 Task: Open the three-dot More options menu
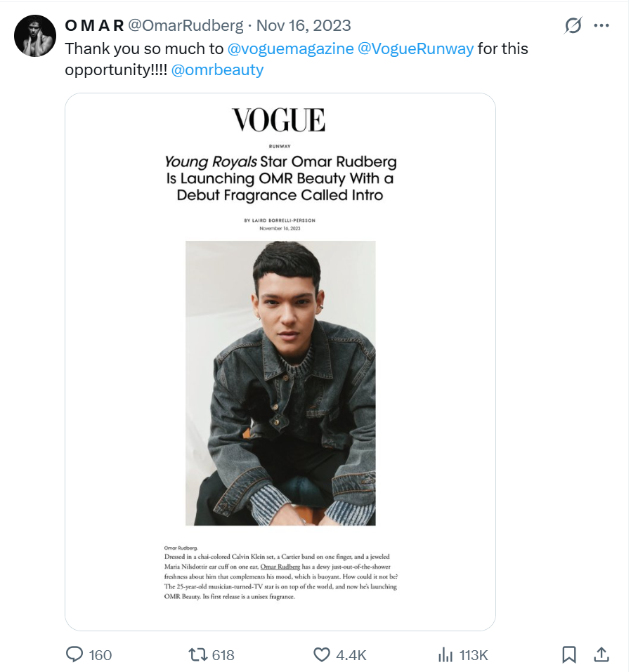click(x=601, y=26)
